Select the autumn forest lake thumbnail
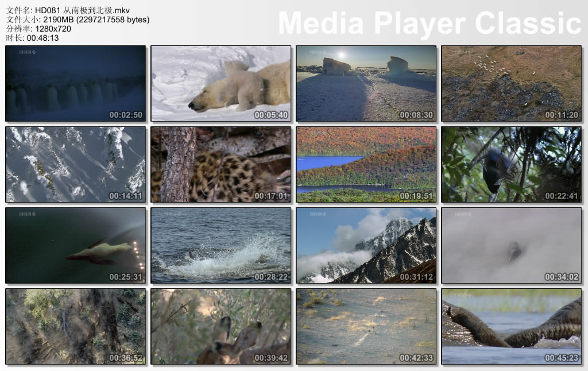 tap(366, 164)
